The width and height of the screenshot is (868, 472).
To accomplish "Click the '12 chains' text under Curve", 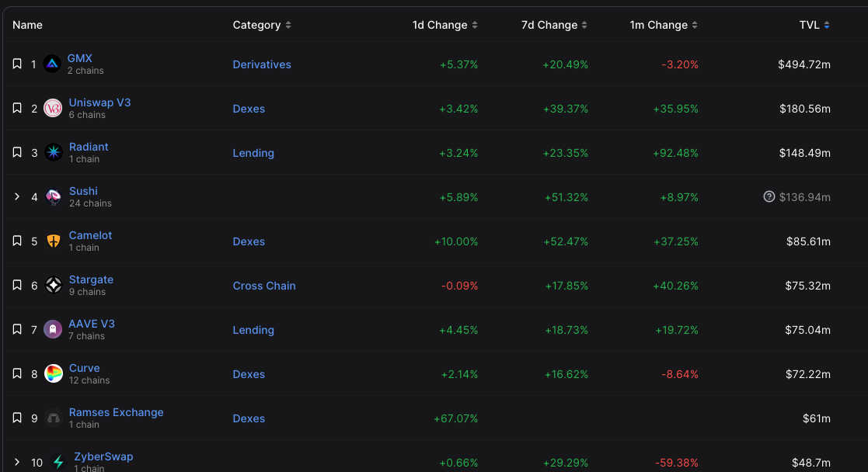I will point(89,380).
